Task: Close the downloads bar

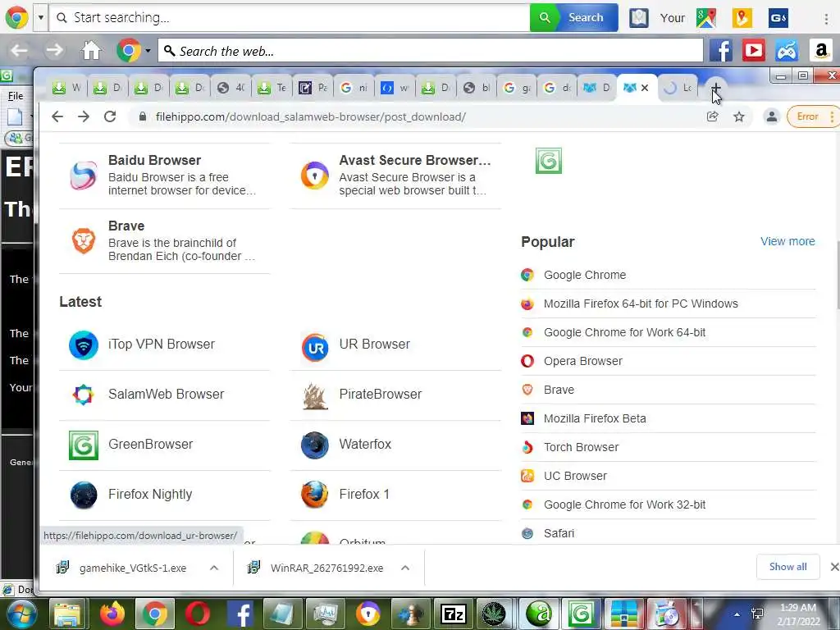Action: (834, 567)
